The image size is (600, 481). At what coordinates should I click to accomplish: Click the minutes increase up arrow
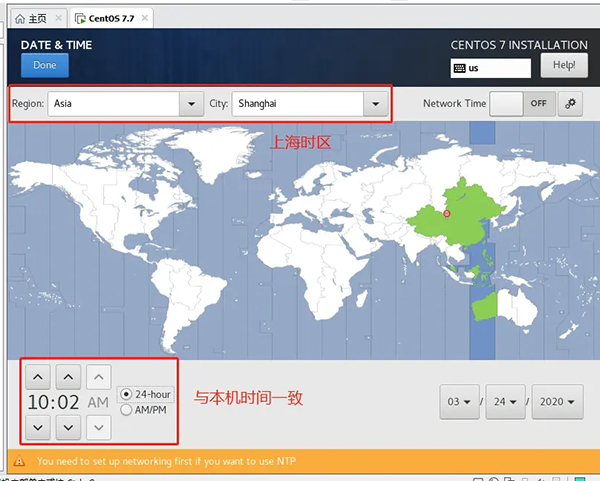68,377
